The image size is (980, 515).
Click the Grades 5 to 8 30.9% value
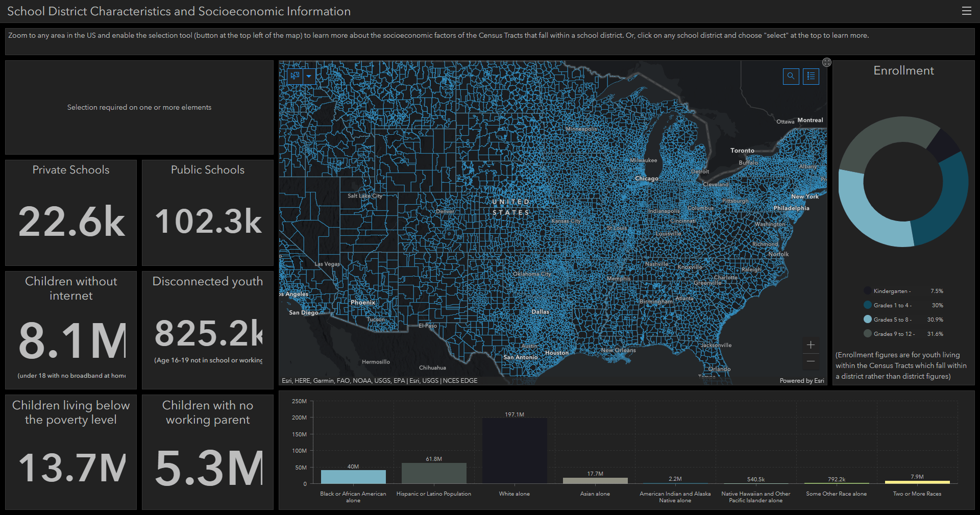coord(935,320)
